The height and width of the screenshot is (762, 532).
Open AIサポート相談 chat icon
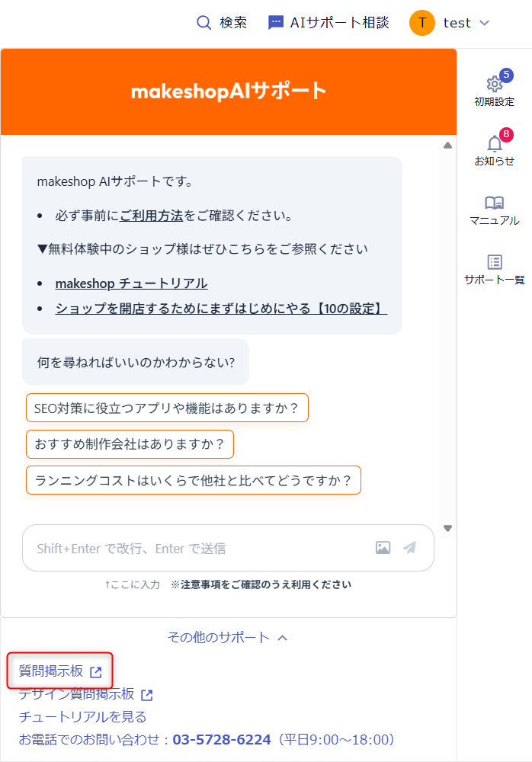(x=276, y=23)
